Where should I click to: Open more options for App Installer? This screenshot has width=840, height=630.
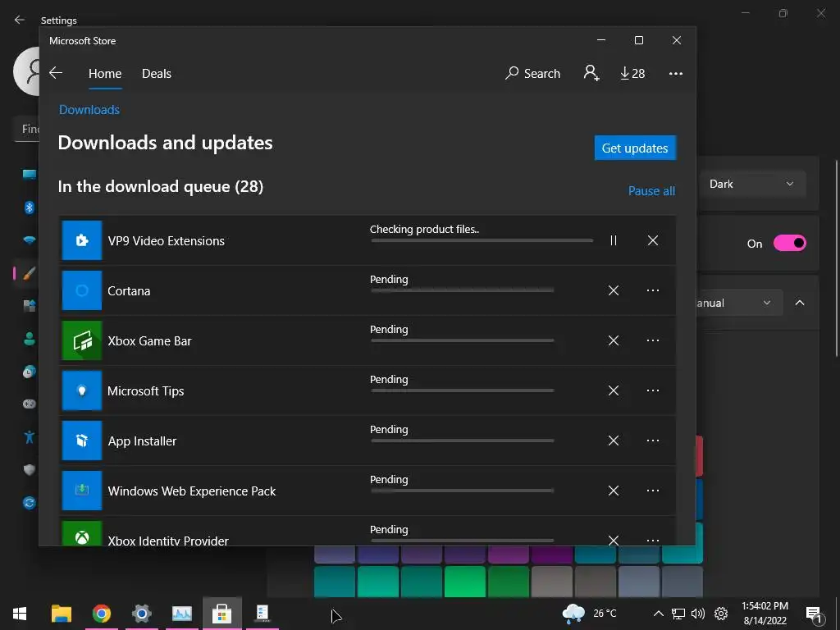point(652,441)
